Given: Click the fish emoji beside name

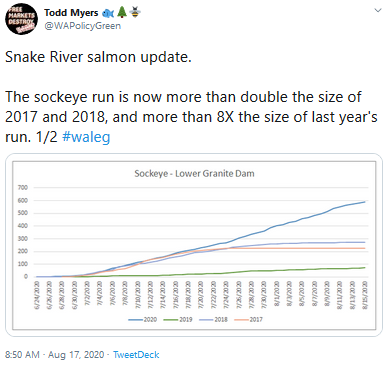Looking at the screenshot, I should coord(108,13).
